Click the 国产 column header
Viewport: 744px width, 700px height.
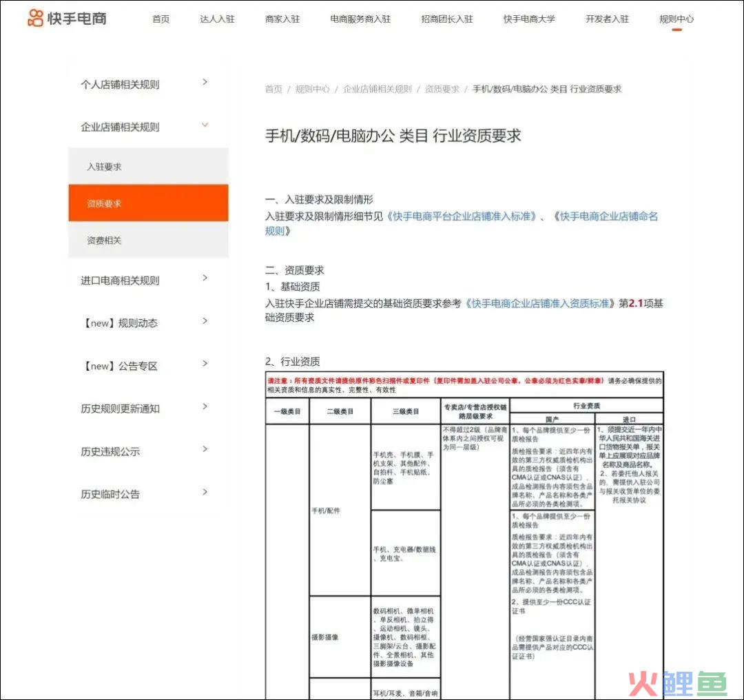[552, 420]
